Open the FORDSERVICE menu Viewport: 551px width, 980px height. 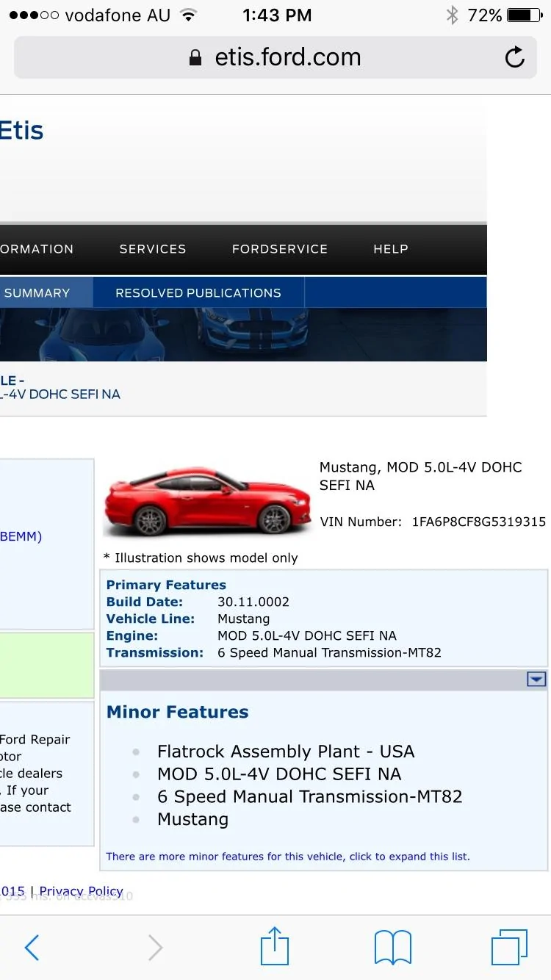(x=280, y=249)
